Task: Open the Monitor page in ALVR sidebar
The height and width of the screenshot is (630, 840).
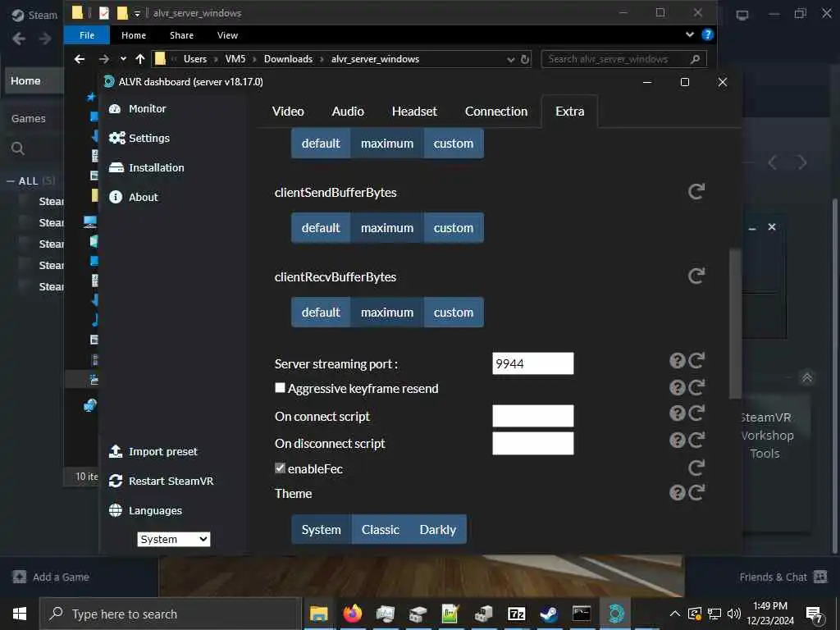Action: (x=137, y=109)
